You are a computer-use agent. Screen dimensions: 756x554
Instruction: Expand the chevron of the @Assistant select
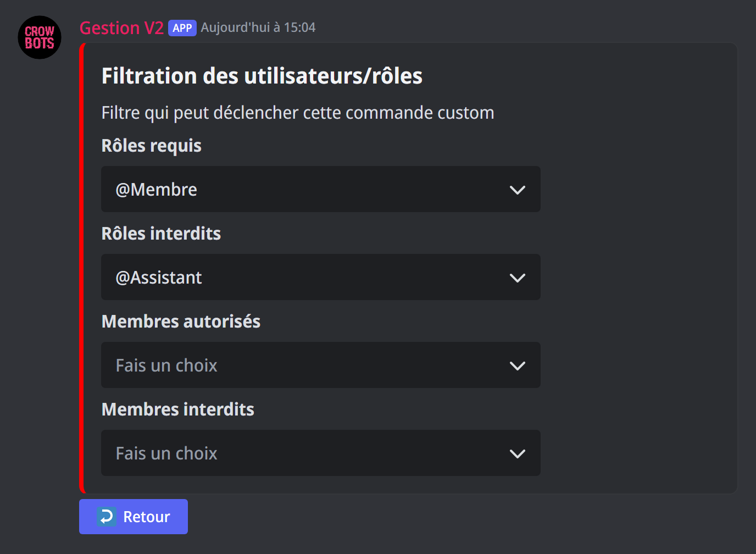[x=518, y=278]
